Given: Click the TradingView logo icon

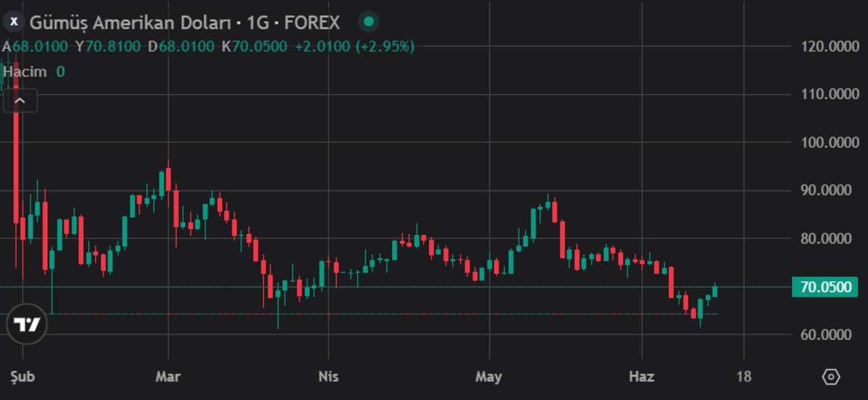Looking at the screenshot, I should pos(27,325).
